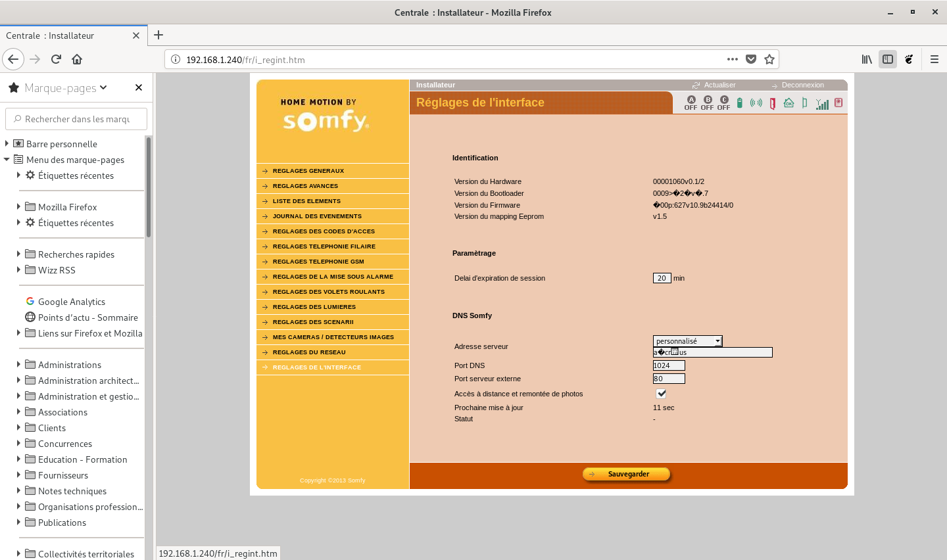Open the server address 'personnalisé' dropdown
Image resolution: width=947 pixels, height=560 pixels.
pos(687,341)
